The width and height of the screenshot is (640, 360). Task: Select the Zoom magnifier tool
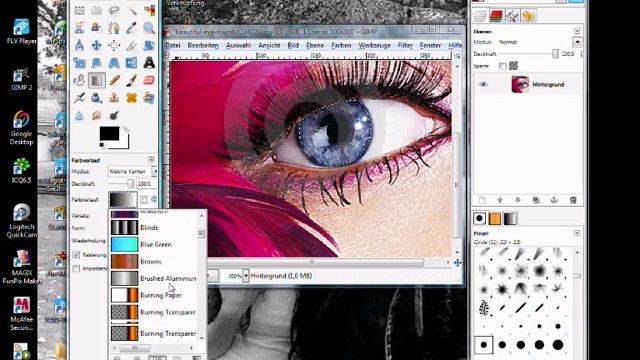click(x=149, y=28)
